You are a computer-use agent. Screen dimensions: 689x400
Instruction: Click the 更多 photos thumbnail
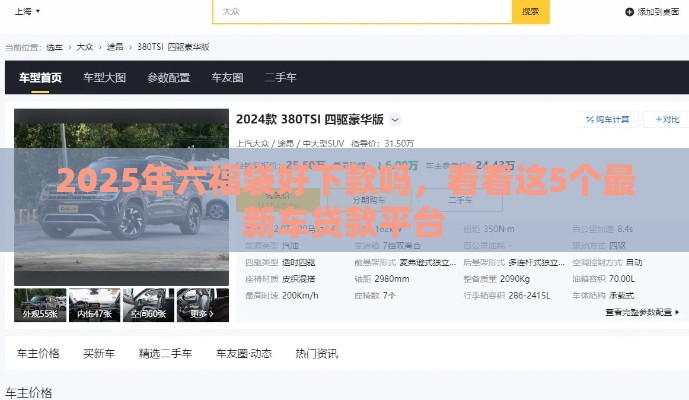click(x=203, y=305)
